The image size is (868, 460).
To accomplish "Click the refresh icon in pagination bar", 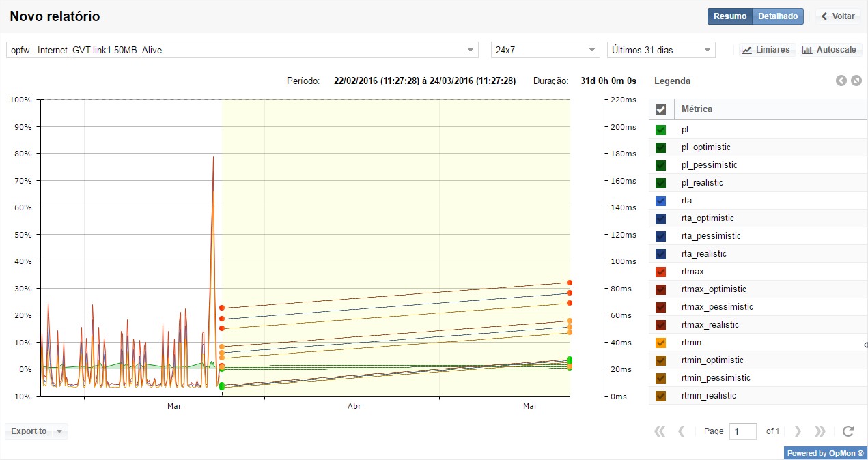I will click(x=848, y=431).
